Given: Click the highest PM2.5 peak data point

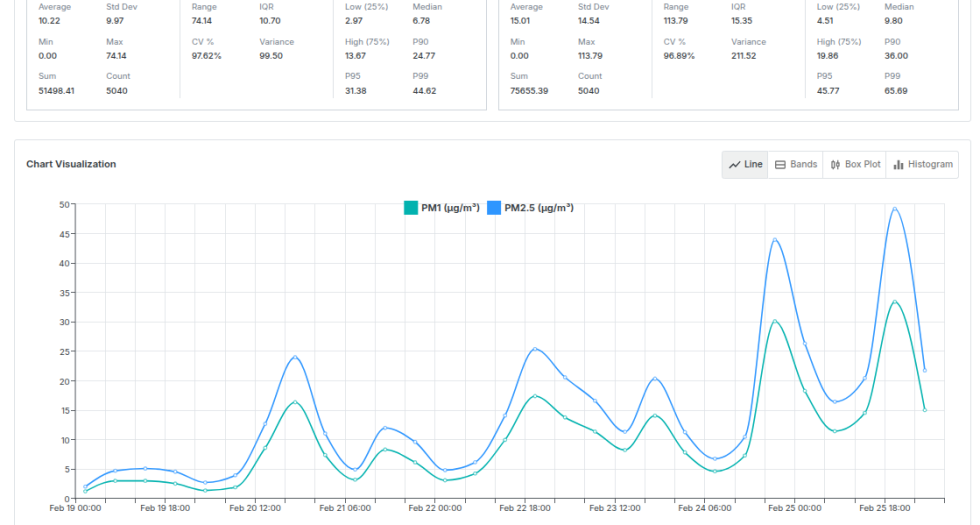Looking at the screenshot, I should 895,209.
